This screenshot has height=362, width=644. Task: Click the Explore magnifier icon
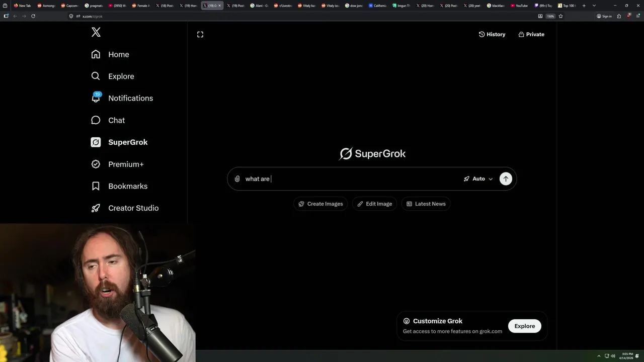[96, 76]
